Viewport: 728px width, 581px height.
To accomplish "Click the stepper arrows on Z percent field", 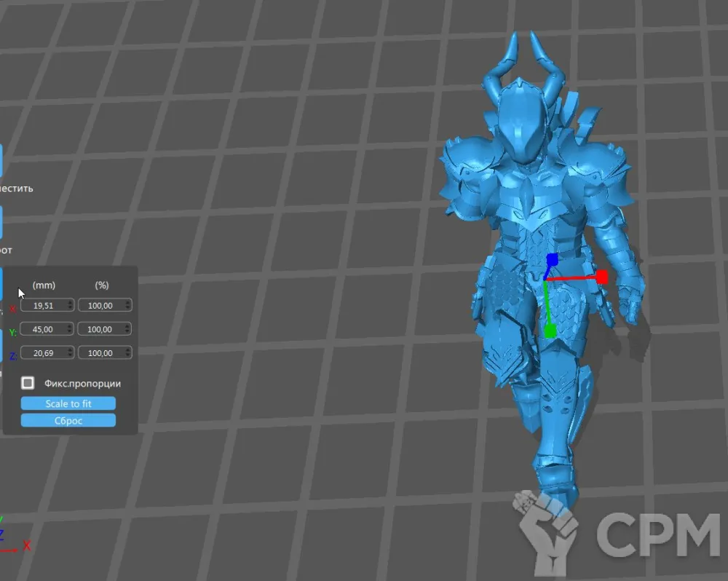I will [x=127, y=353].
